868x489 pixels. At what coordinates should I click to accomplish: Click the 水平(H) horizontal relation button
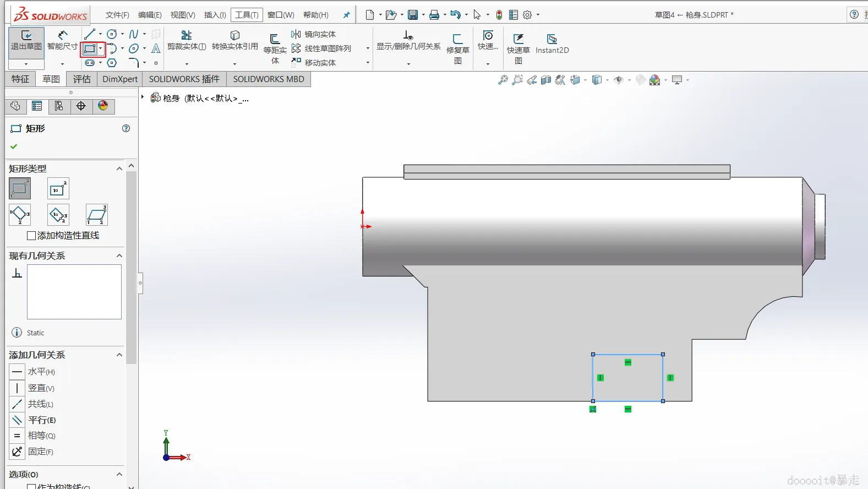pyautogui.click(x=18, y=372)
